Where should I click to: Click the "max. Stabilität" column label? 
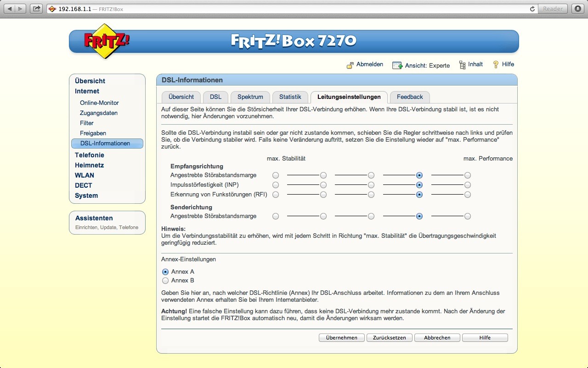click(x=286, y=159)
